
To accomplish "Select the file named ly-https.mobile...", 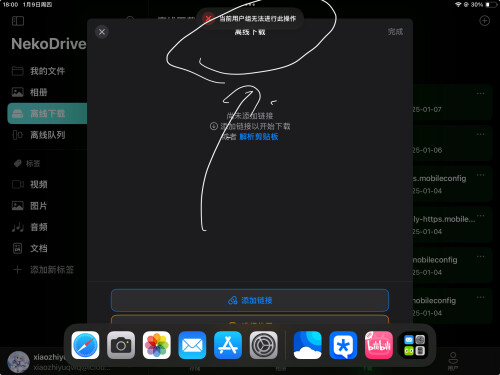I will 452,225.
